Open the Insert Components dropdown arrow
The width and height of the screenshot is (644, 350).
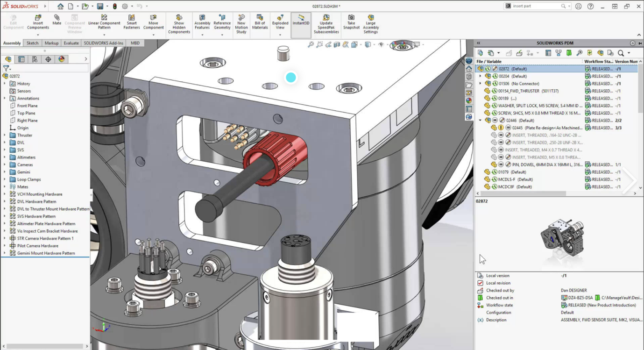pyautogui.click(x=38, y=35)
